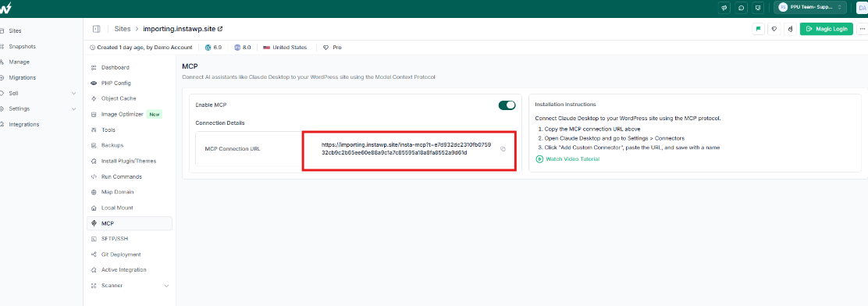This screenshot has width=868, height=306.
Task: Expand the Sell menu chevron
Action: (x=74, y=93)
